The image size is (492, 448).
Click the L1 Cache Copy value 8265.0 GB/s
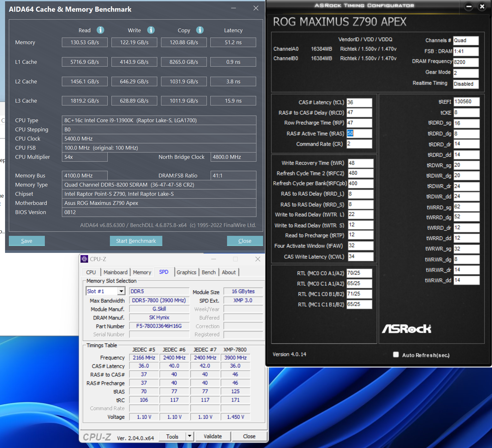tap(184, 62)
